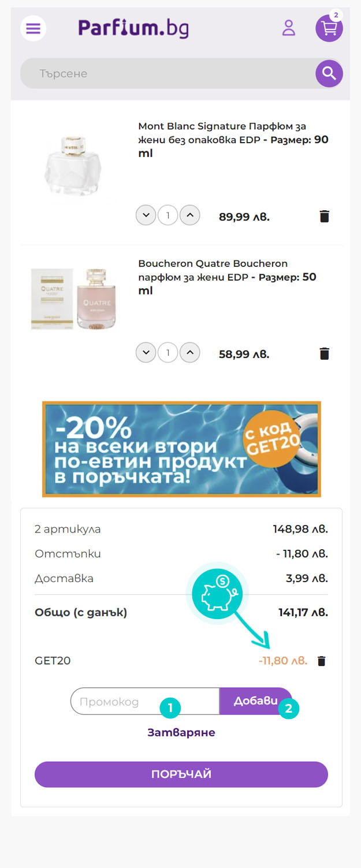Collapse promo section with Затваряне

181,732
